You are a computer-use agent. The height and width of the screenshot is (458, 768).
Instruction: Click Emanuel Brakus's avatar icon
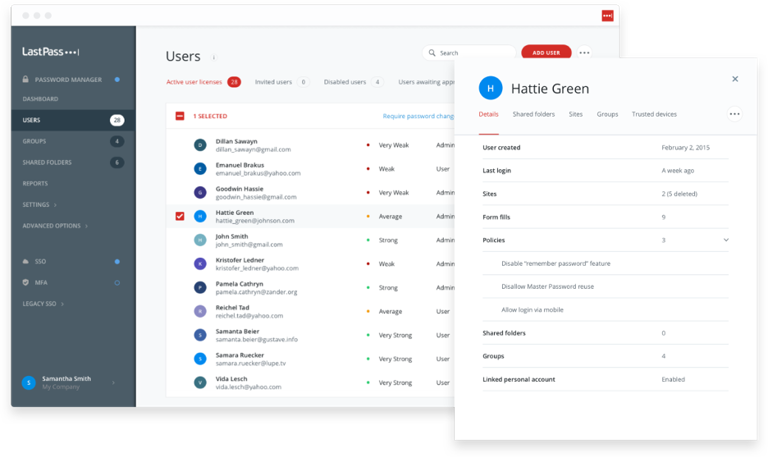click(200, 169)
